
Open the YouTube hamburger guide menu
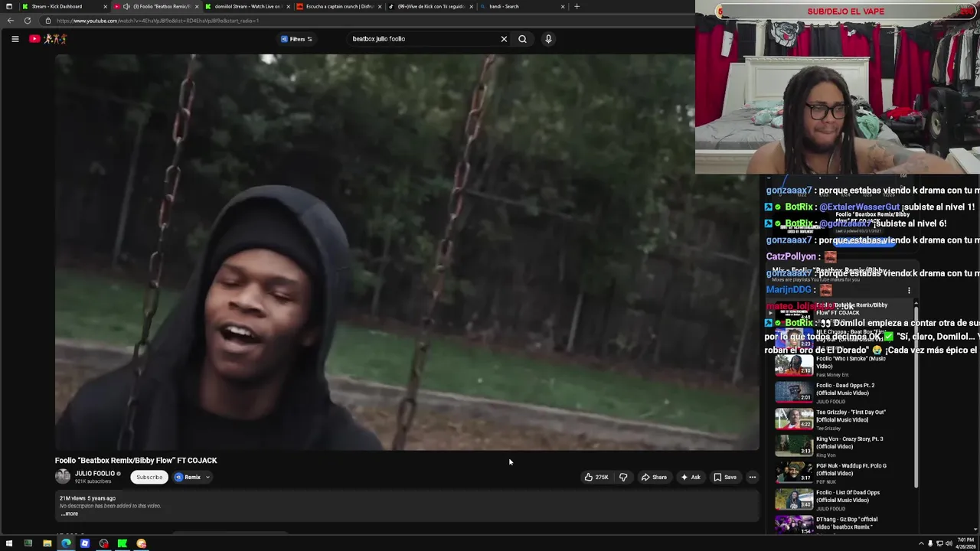pos(15,39)
